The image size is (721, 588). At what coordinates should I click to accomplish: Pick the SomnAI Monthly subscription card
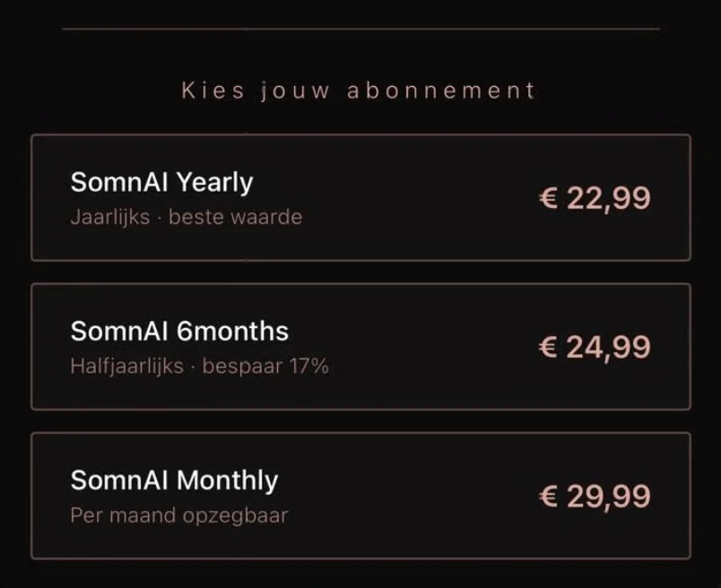[360, 496]
